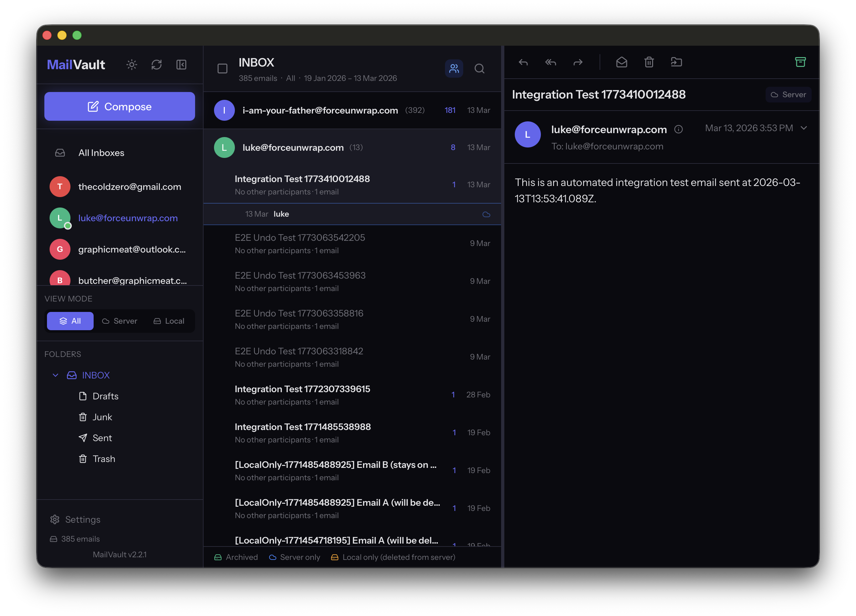Open the Junk folder
The width and height of the screenshot is (856, 616).
pyautogui.click(x=102, y=417)
